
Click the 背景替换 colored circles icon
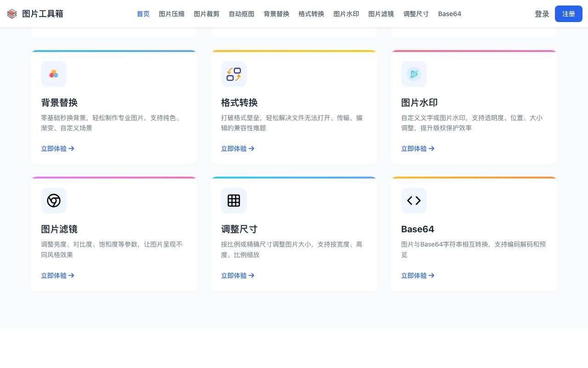point(54,74)
